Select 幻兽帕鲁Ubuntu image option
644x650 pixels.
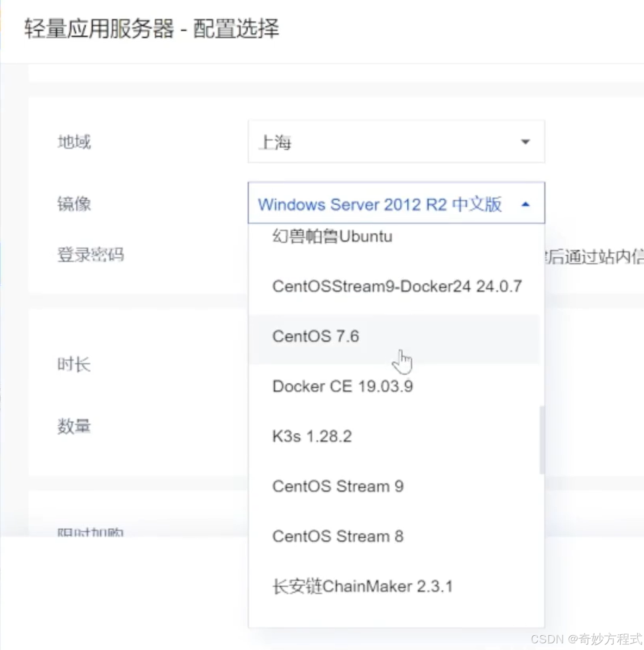(x=394, y=236)
